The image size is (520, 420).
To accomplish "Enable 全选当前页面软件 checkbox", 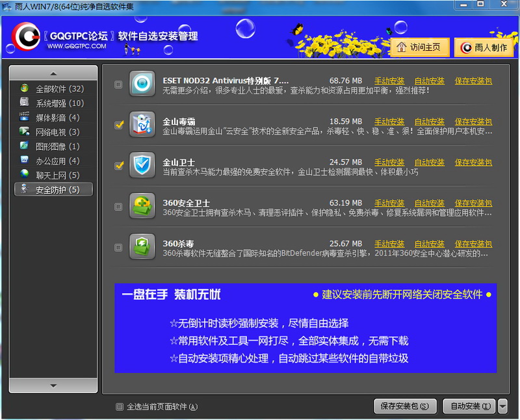I will pyautogui.click(x=120, y=407).
